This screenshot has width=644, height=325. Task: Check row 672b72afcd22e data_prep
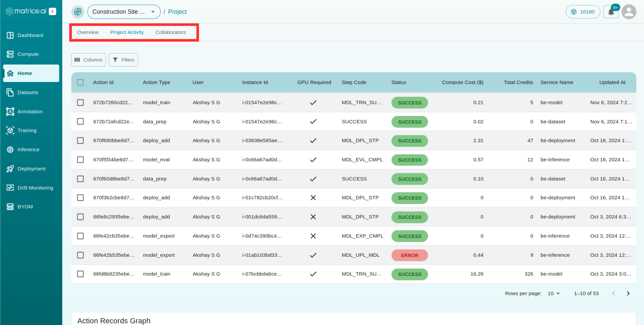pyautogui.click(x=80, y=122)
